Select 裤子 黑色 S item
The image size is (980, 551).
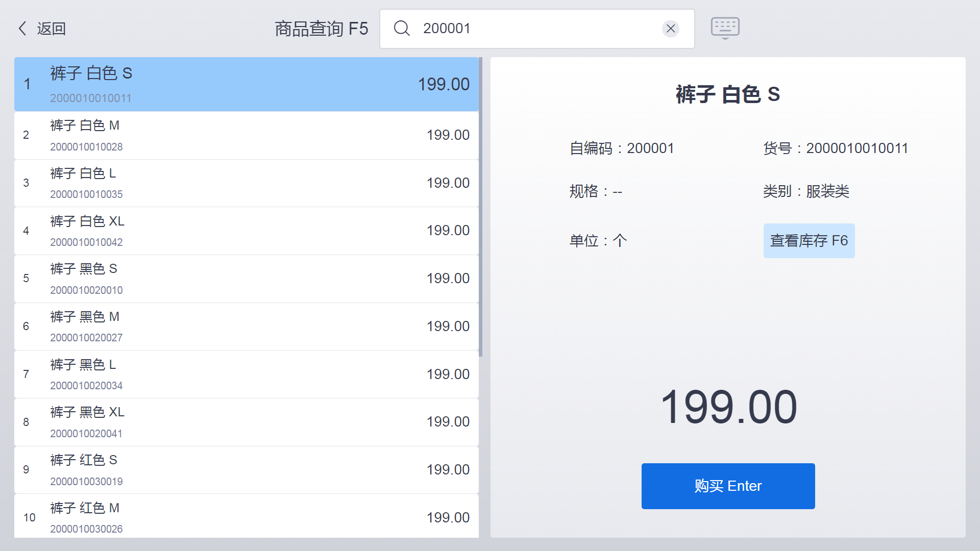click(x=246, y=279)
